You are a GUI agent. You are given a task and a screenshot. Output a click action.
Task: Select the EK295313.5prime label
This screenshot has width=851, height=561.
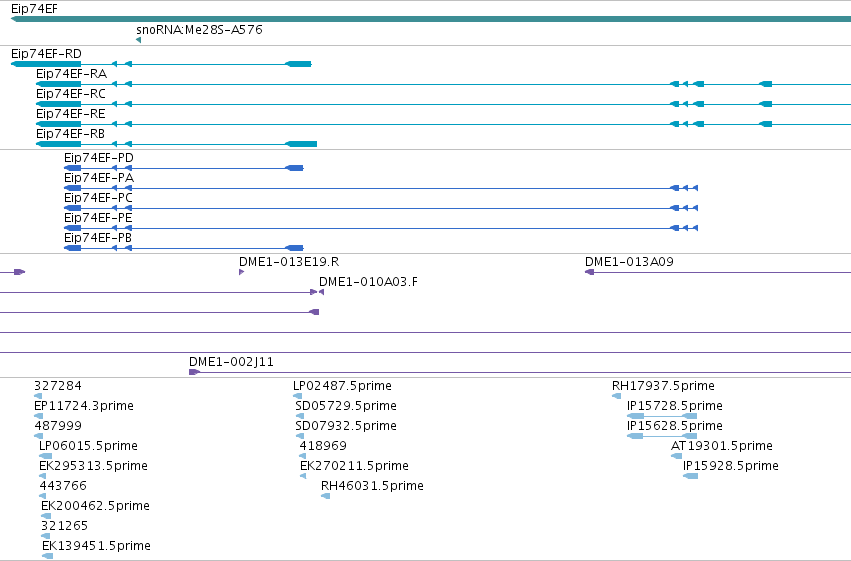(x=93, y=466)
